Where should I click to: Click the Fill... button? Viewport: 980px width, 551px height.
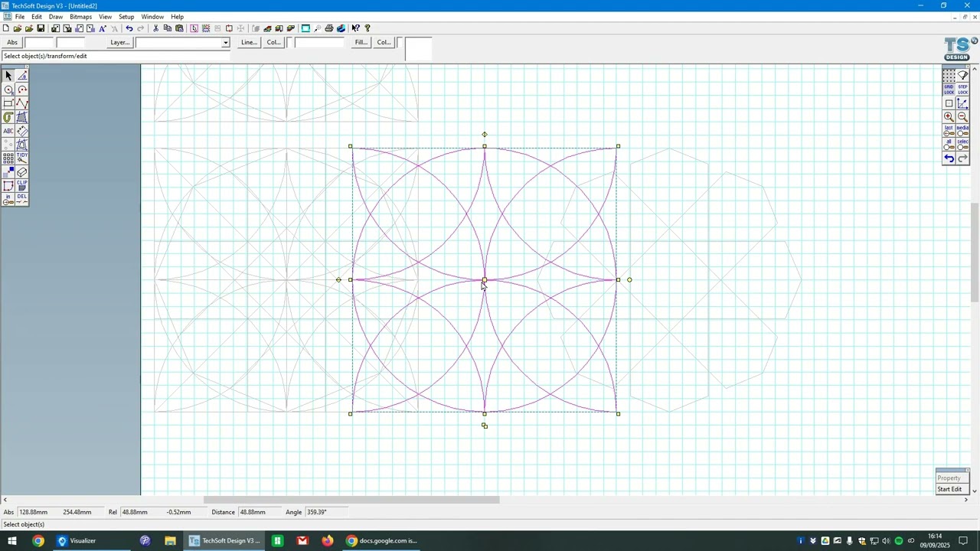(361, 42)
